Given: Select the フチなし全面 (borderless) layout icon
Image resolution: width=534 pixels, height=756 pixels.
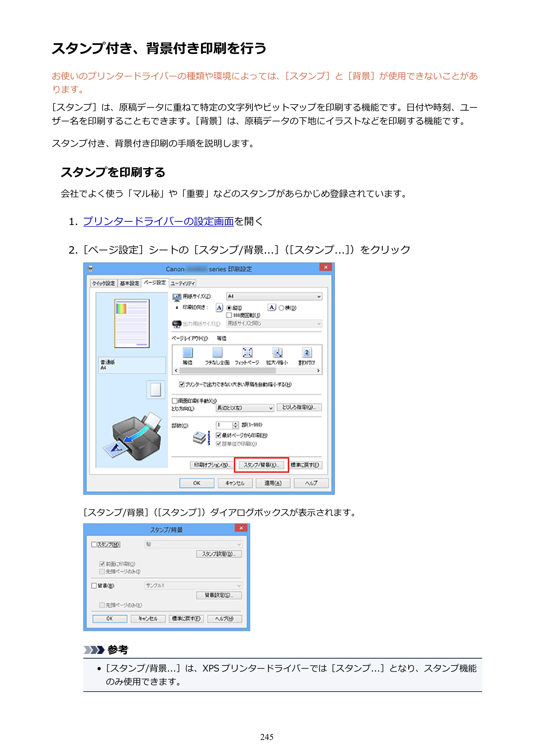Looking at the screenshot, I should click(217, 353).
